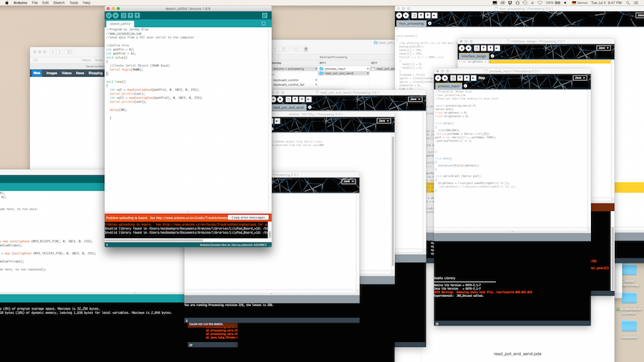Click the Arduino Upload arrow button

click(116, 16)
